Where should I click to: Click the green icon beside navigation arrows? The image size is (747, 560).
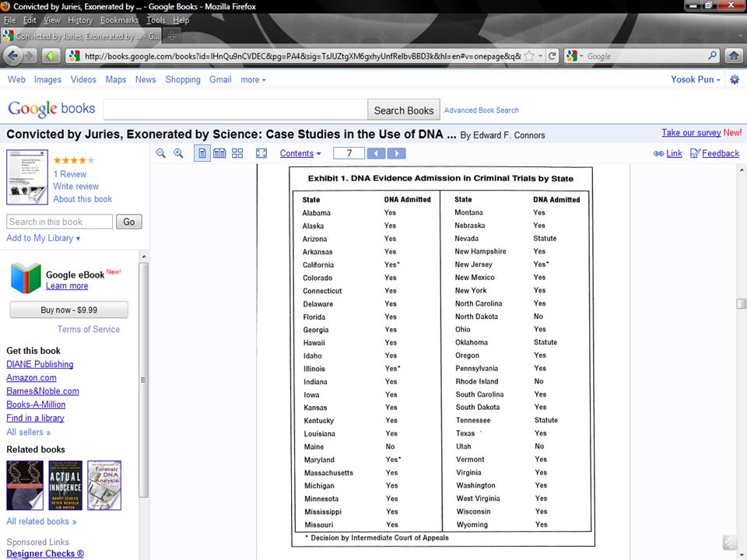click(51, 56)
